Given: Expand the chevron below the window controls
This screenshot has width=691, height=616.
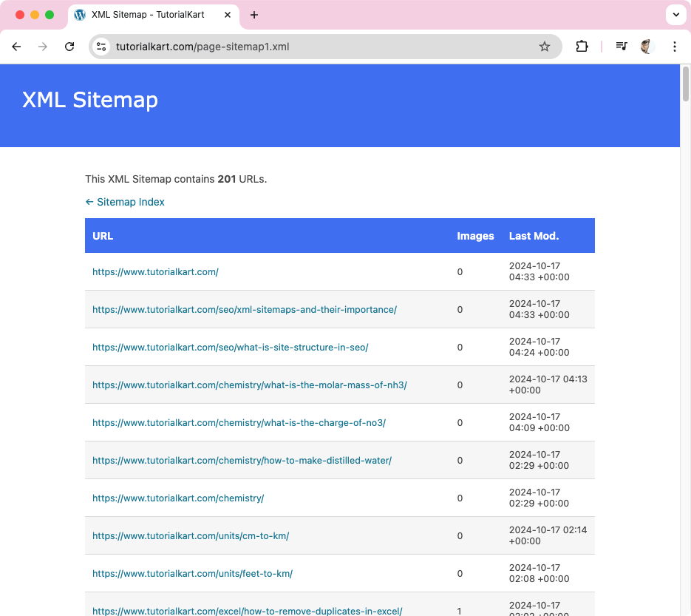Looking at the screenshot, I should 676,14.
